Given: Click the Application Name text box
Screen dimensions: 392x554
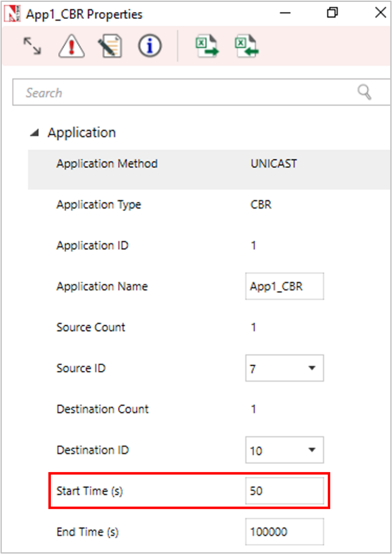Looking at the screenshot, I should tap(284, 287).
